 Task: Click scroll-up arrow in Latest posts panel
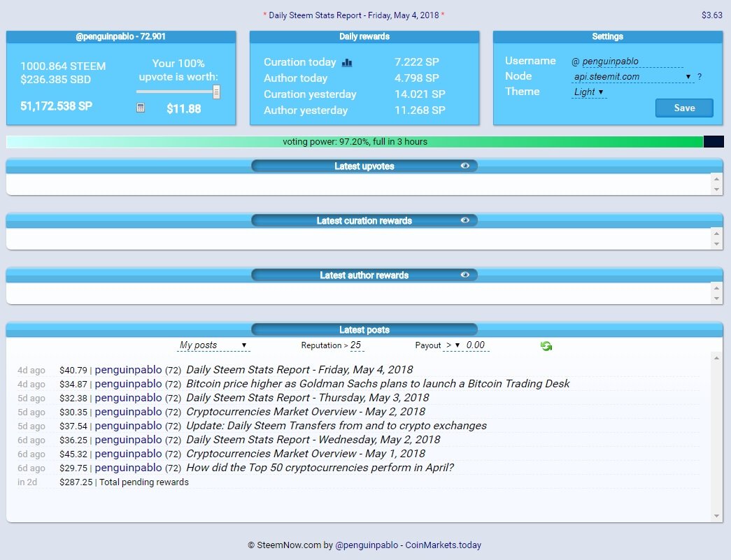[716, 358]
